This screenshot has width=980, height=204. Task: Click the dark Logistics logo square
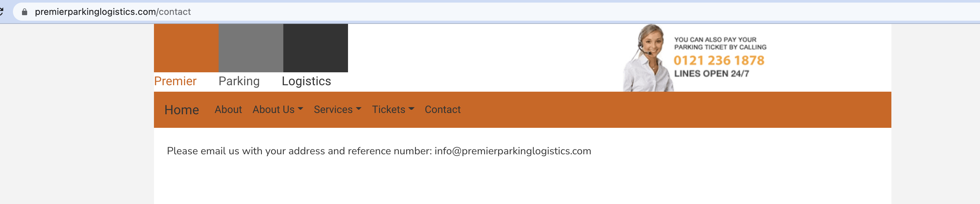pos(315,48)
